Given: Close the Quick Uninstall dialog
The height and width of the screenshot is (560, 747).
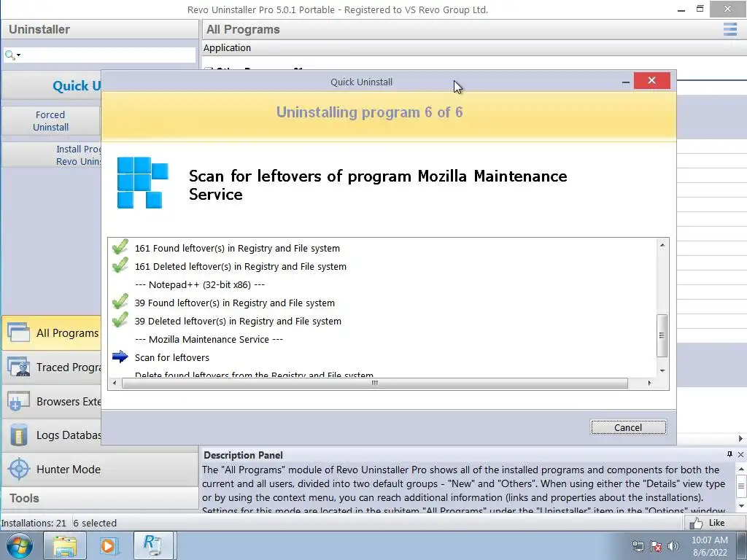Looking at the screenshot, I should point(651,81).
